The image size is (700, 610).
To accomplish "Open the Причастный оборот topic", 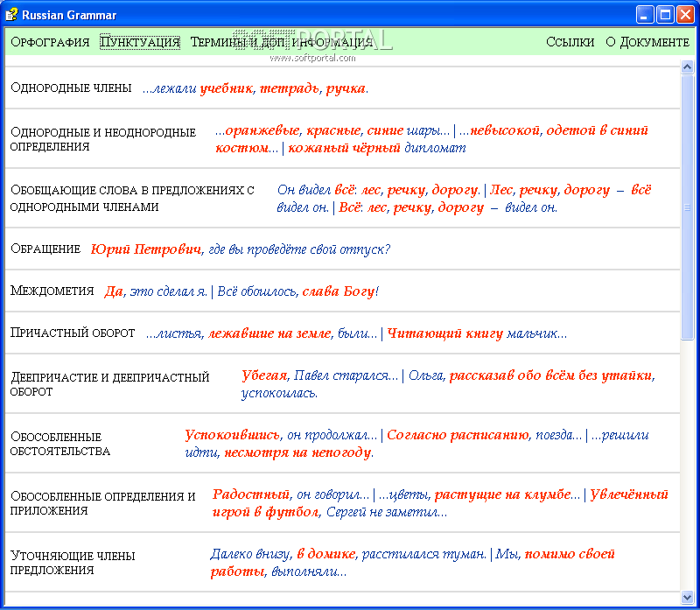I will (x=73, y=333).
